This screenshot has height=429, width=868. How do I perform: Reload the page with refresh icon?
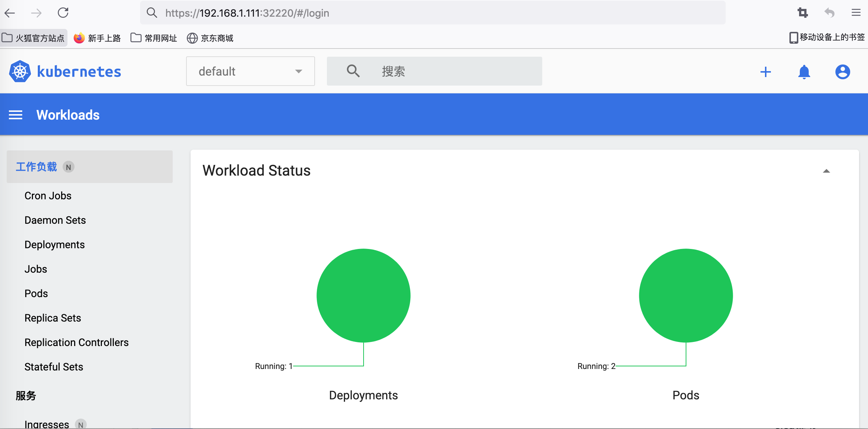63,13
